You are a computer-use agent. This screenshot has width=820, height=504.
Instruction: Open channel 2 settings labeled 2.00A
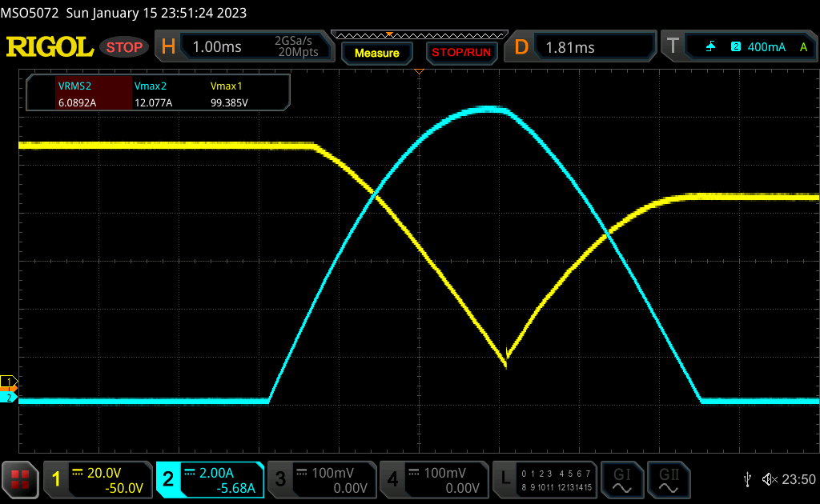coord(211,480)
